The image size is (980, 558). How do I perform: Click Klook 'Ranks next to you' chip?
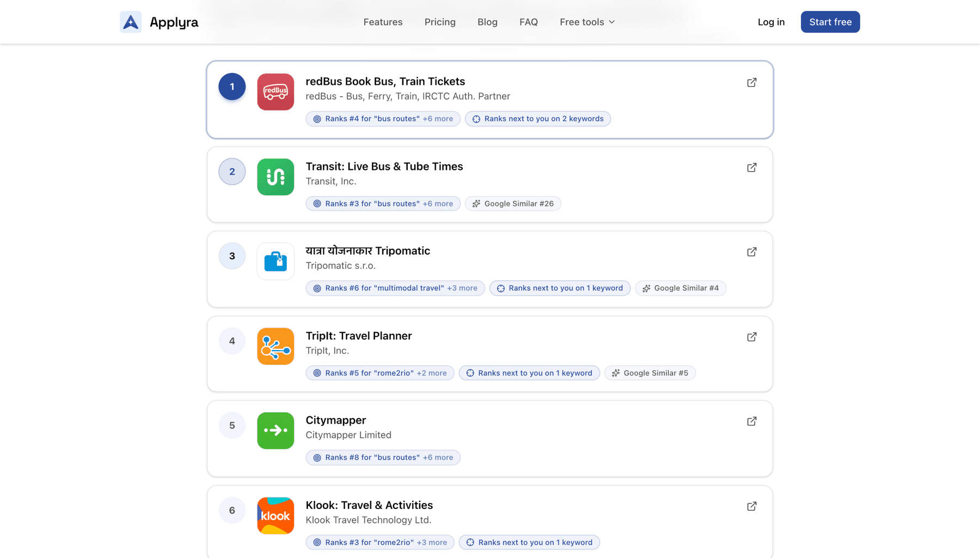[529, 542]
